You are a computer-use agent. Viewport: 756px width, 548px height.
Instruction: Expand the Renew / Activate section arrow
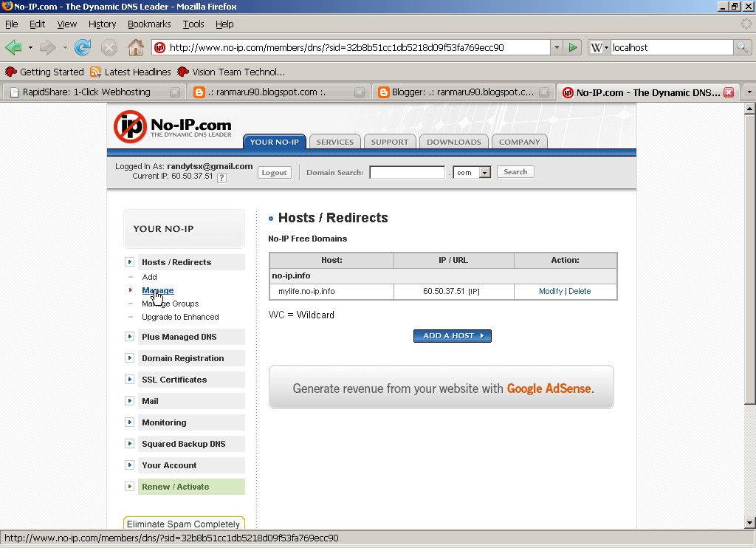click(129, 486)
